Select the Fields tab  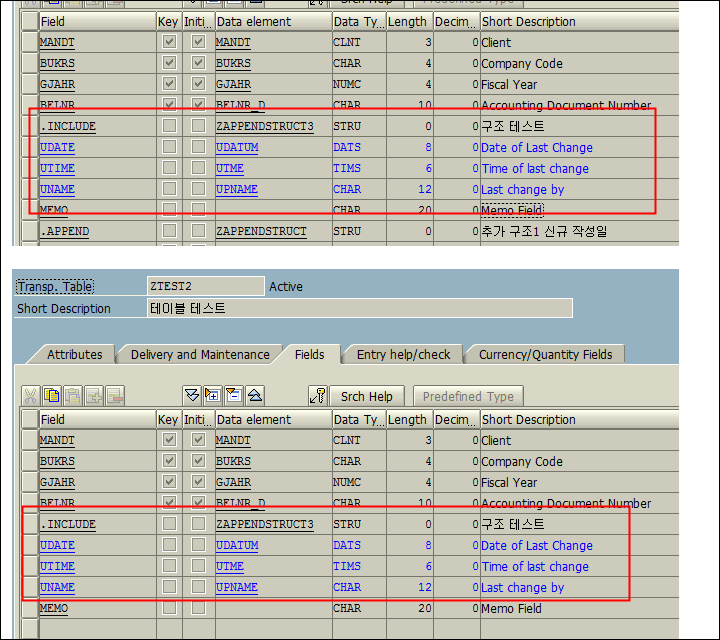click(309, 354)
